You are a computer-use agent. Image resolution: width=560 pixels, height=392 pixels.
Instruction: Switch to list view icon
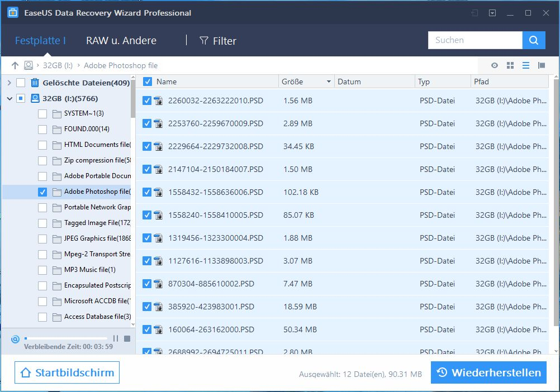pyautogui.click(x=526, y=65)
